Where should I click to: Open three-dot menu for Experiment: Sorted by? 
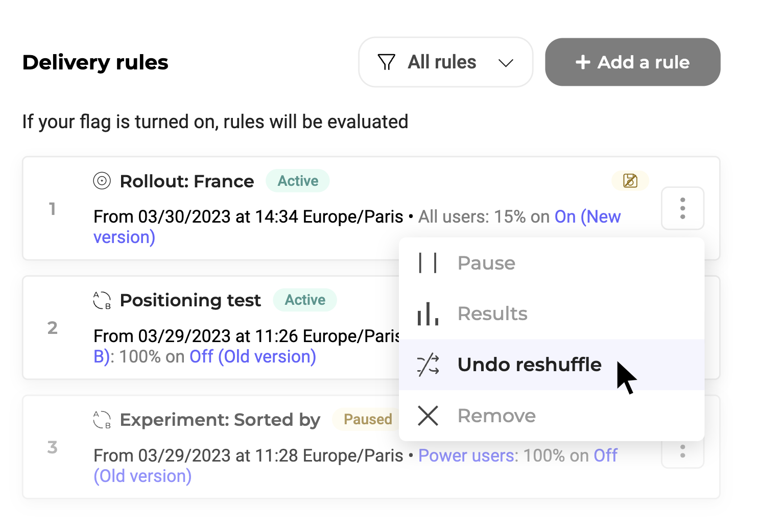[x=683, y=451]
